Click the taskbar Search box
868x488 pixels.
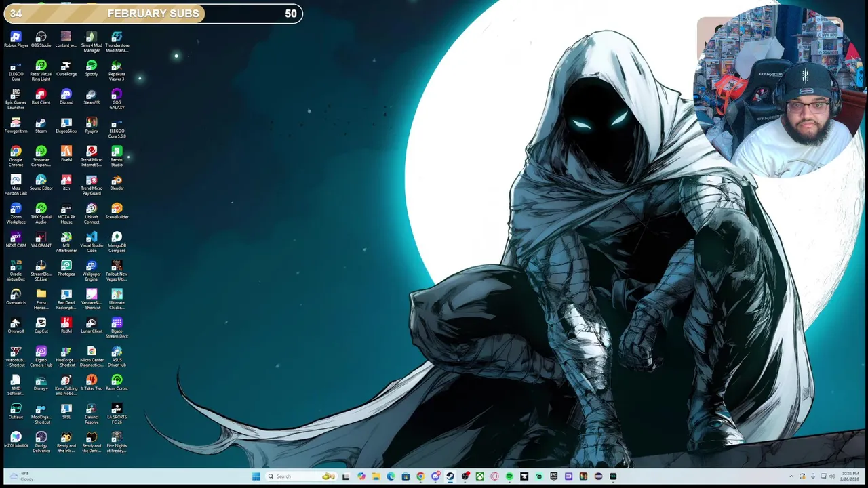pyautogui.click(x=301, y=476)
